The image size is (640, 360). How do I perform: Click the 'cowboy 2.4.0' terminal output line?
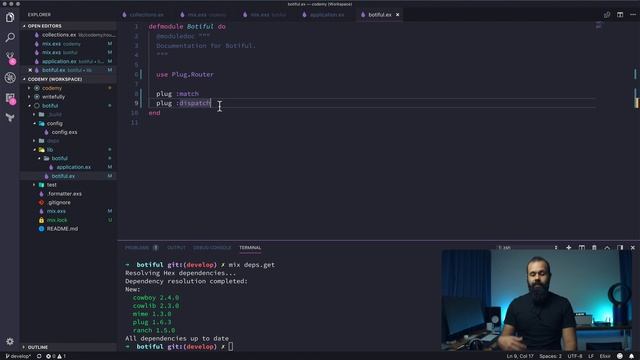pyautogui.click(x=156, y=298)
